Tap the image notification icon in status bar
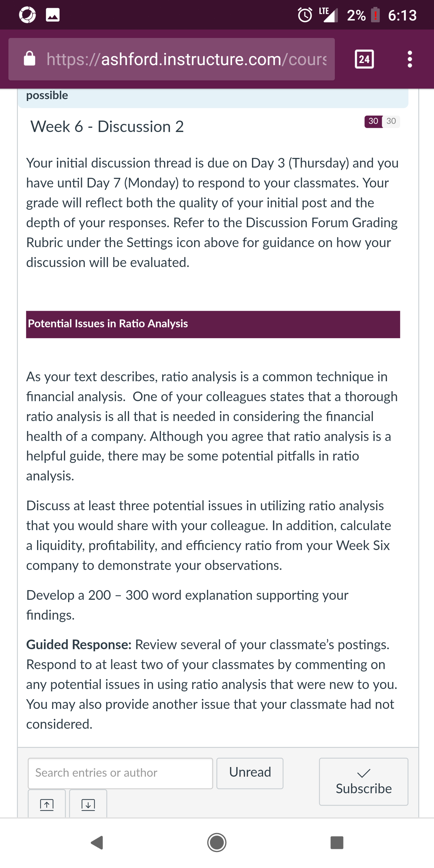This screenshot has width=434, height=868. click(53, 15)
